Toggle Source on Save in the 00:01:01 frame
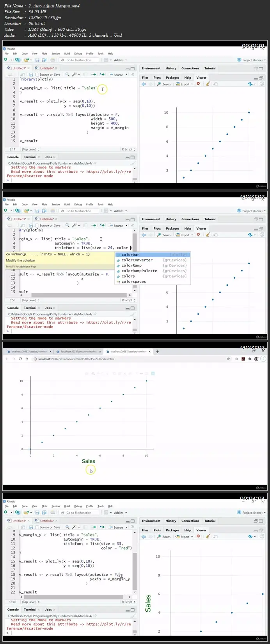Screen dimensions: 270x644 point(48,74)
